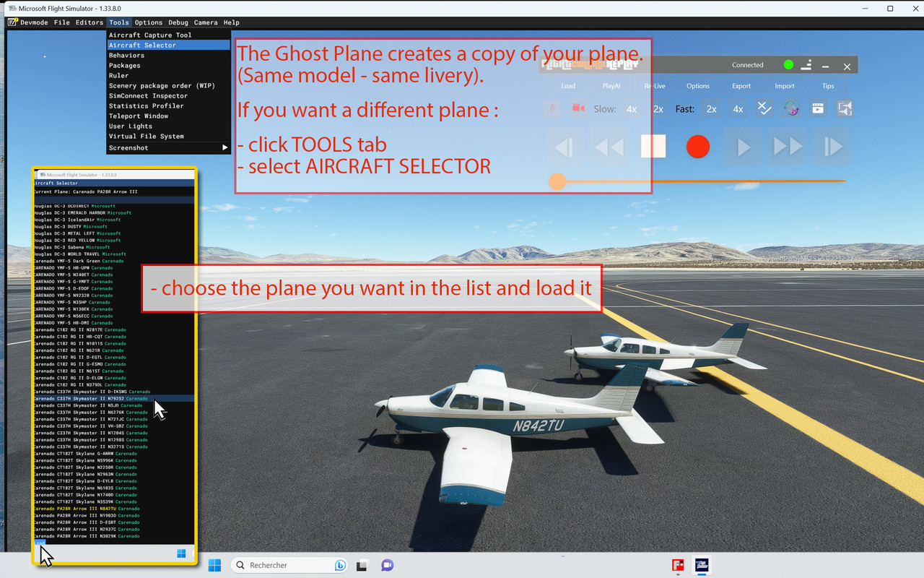Set Slow speed to 2x
Screen dimensions: 924x578
[x=658, y=109]
